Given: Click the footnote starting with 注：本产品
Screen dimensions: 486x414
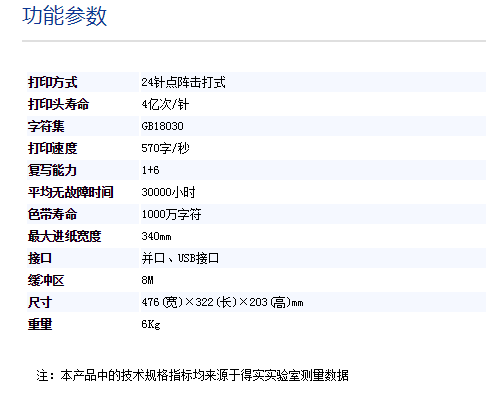Looking at the screenshot, I should point(193,376).
